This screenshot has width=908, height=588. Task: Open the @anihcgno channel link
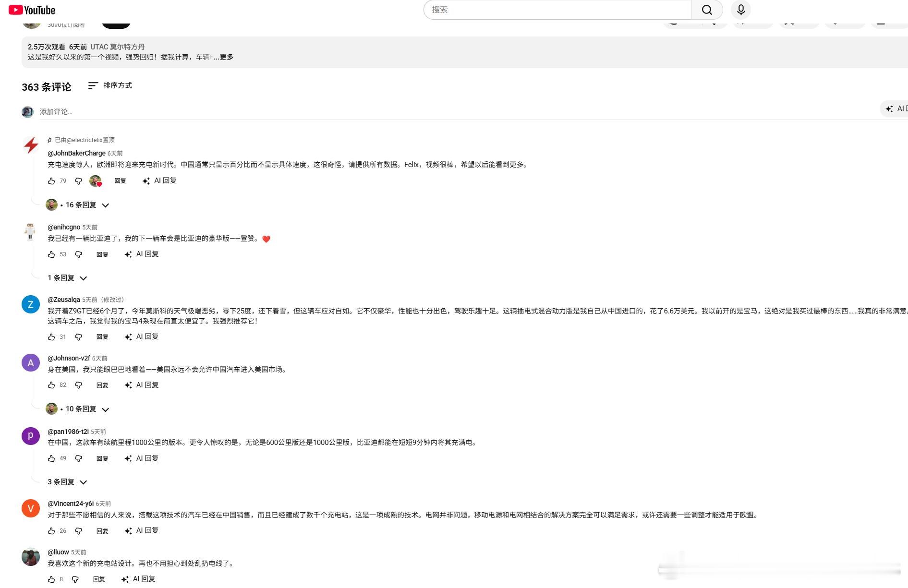click(64, 227)
